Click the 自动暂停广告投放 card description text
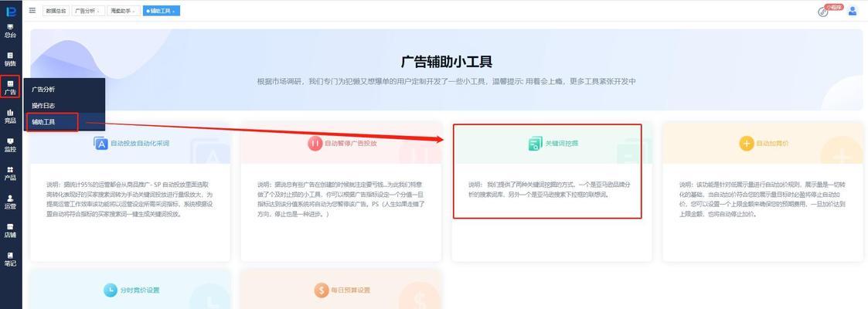Screen dimensions: 868x309 coord(341,199)
